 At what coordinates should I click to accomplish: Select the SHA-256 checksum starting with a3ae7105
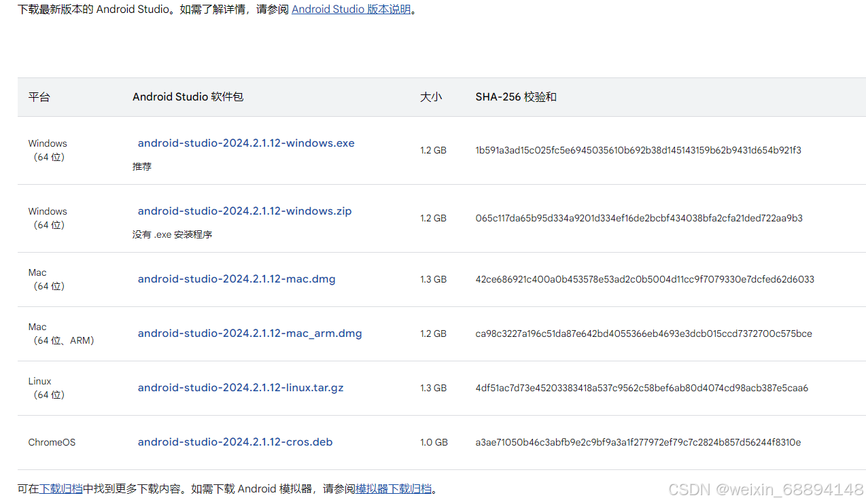[x=638, y=442]
